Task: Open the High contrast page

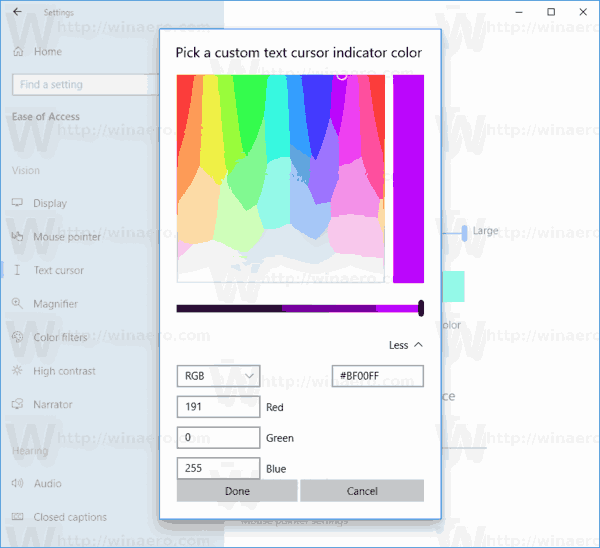Action: (64, 371)
